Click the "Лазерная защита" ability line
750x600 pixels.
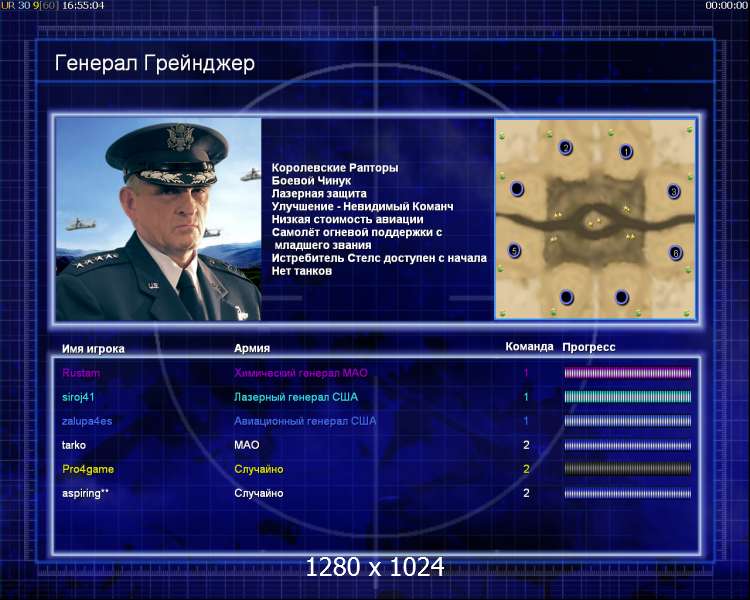319,193
